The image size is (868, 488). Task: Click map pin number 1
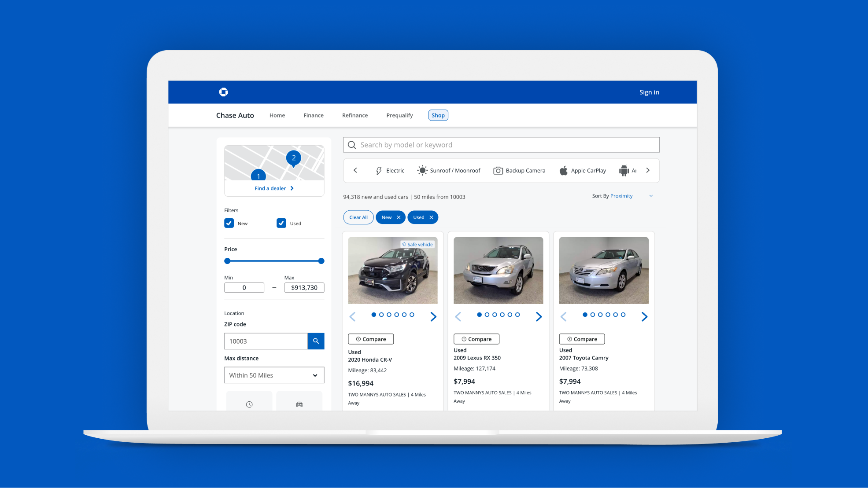(259, 175)
